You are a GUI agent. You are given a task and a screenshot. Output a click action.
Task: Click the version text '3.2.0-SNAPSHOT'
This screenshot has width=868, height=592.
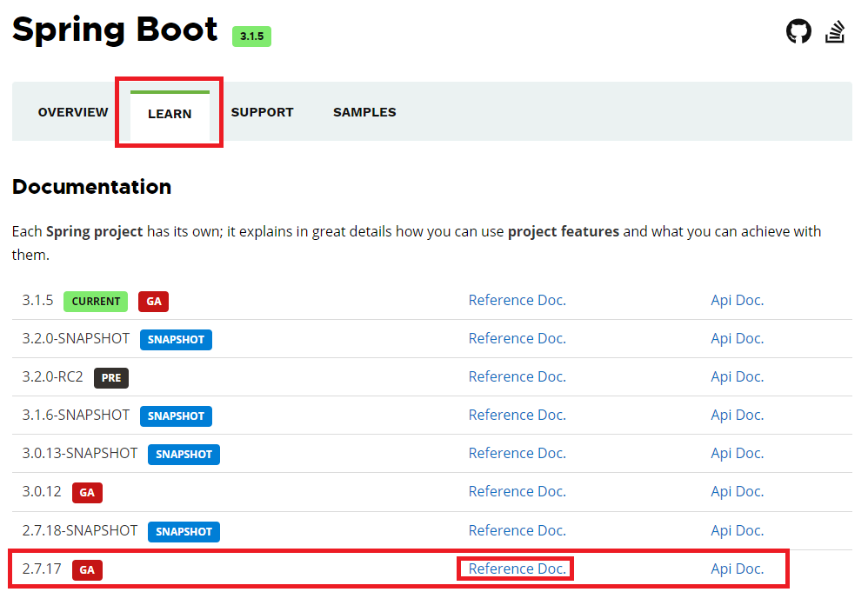tap(76, 338)
